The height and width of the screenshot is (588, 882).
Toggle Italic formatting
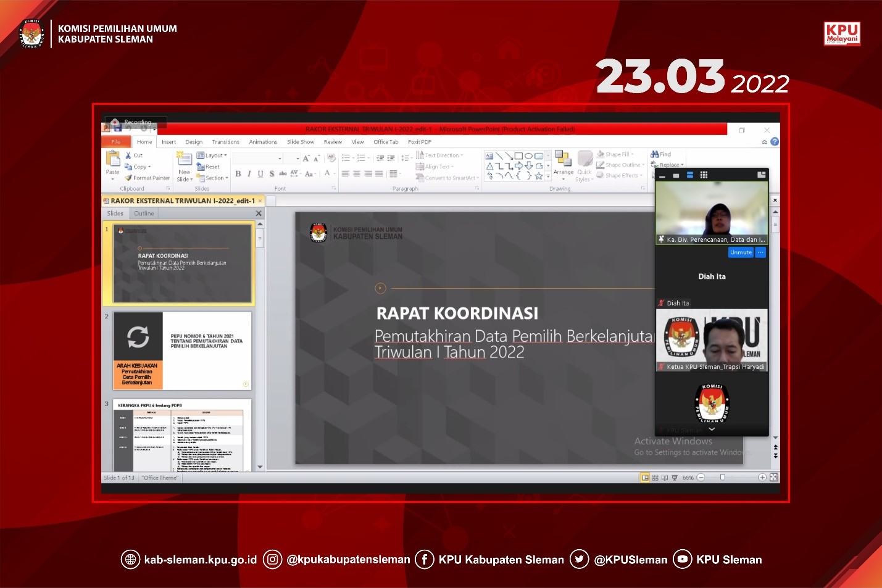(x=249, y=174)
